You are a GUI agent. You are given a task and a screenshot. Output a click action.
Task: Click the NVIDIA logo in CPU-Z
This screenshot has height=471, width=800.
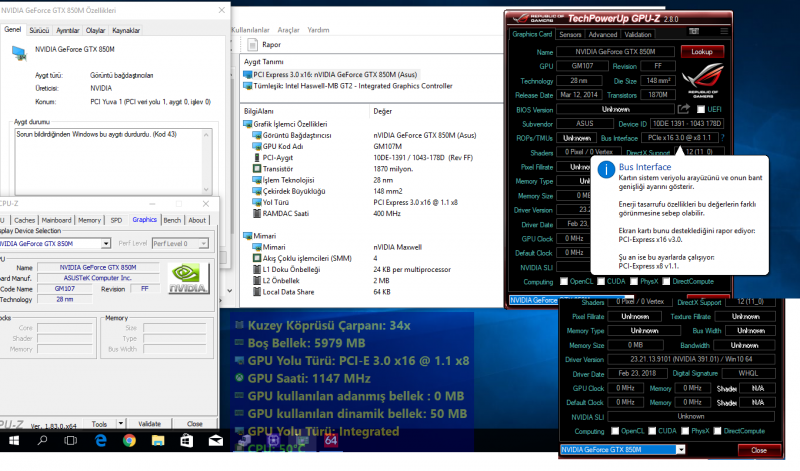pos(188,278)
